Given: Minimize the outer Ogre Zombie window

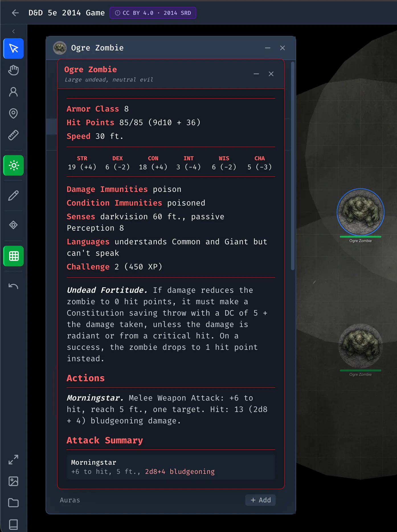Looking at the screenshot, I should pyautogui.click(x=268, y=48).
